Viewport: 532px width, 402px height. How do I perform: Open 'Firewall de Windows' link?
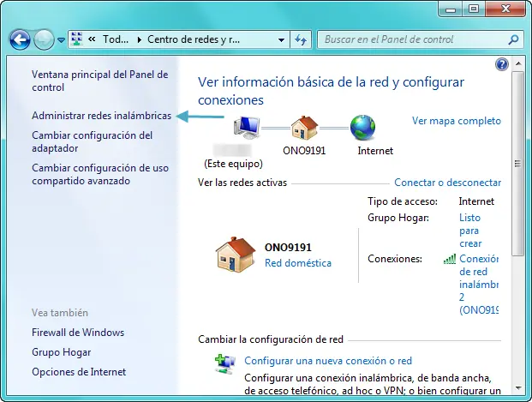pos(78,333)
